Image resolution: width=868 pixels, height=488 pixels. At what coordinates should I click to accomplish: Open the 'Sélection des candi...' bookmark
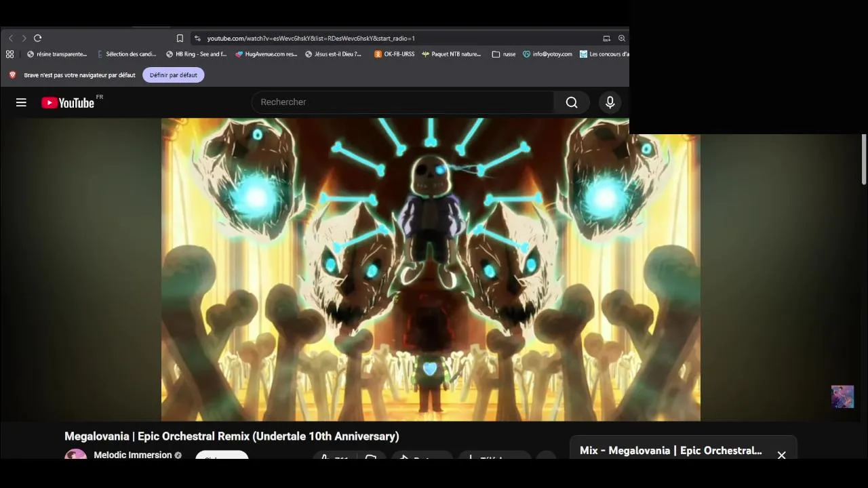127,54
